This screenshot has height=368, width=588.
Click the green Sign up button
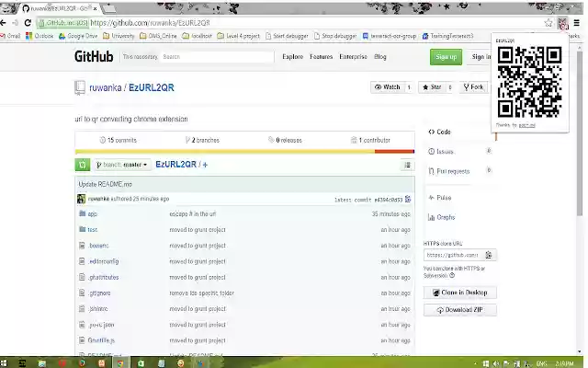446,57
